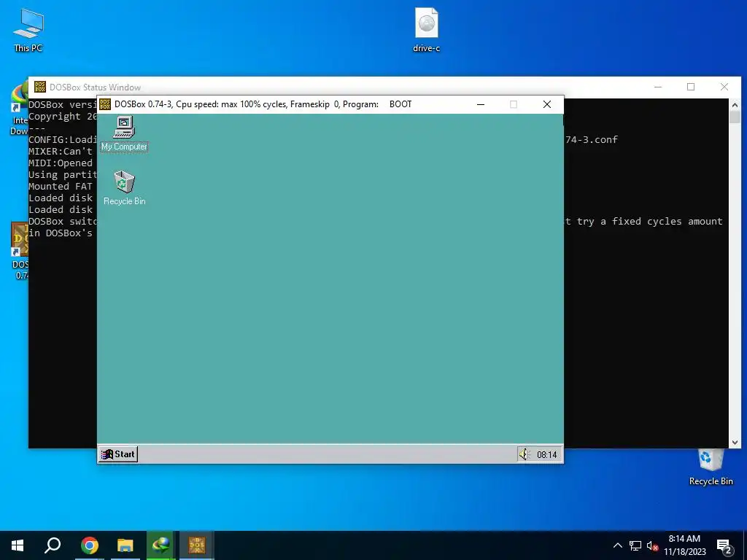Click the Status Window scrollbar up arrow
This screenshot has width=747, height=560.
click(735, 105)
